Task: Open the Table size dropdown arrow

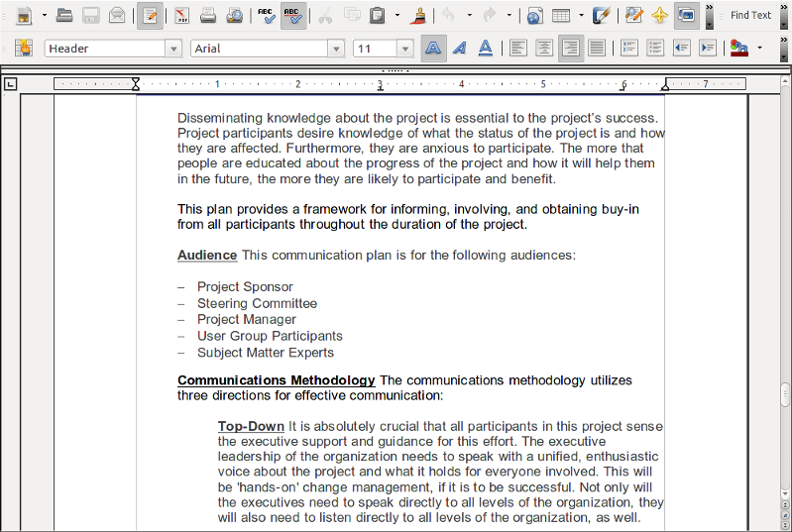Action: pos(582,16)
